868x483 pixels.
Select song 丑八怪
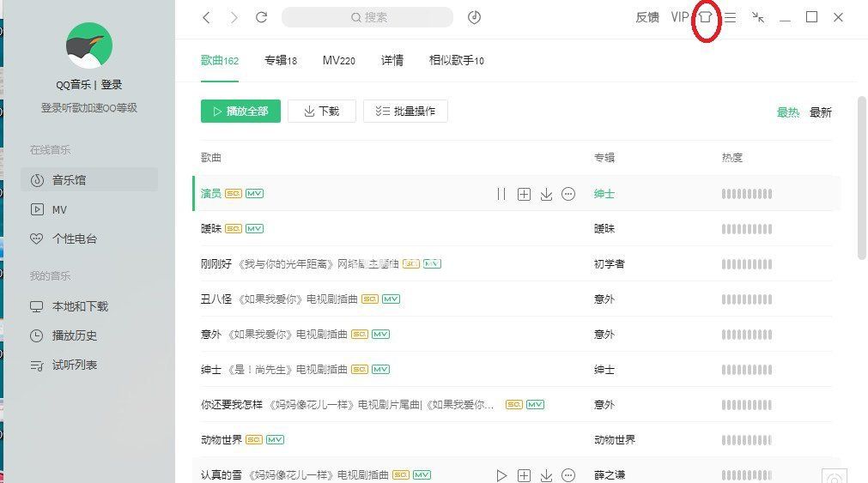click(x=216, y=299)
